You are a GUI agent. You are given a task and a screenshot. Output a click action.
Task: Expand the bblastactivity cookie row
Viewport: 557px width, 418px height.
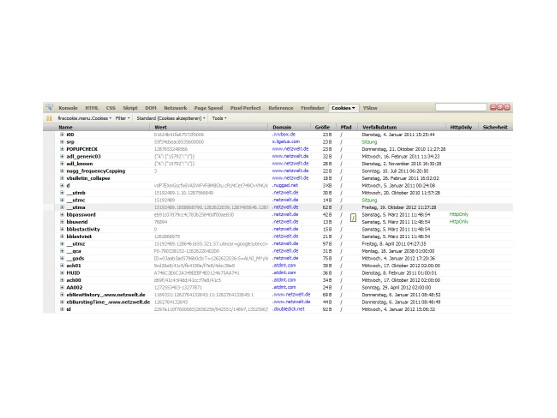62,229
